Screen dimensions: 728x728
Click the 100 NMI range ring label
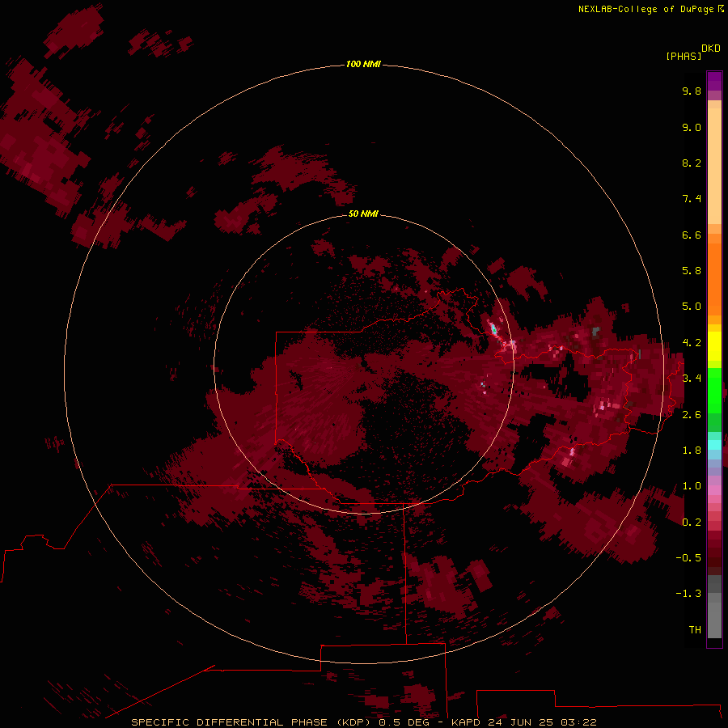coord(363,64)
